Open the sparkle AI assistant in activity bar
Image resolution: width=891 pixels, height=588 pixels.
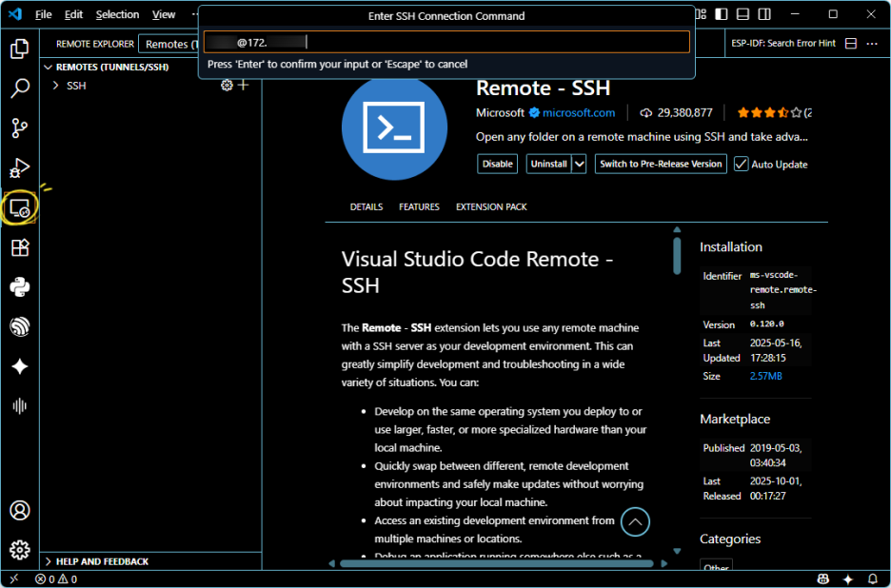[20, 366]
